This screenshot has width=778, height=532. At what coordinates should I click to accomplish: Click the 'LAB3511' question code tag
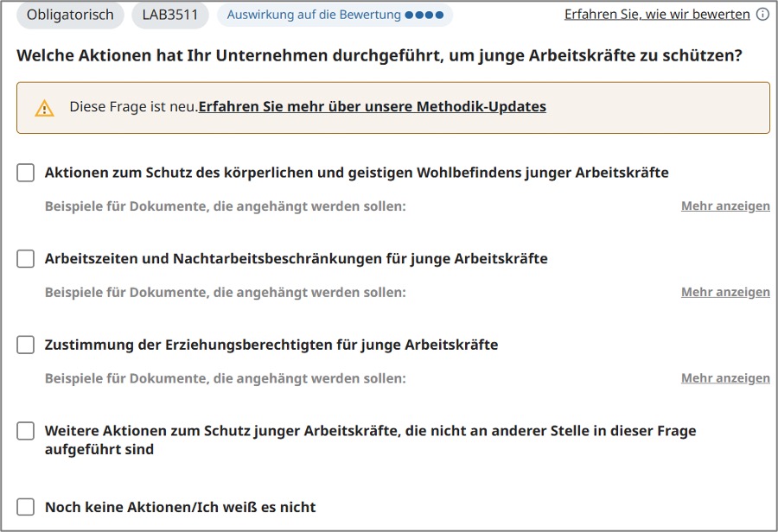tap(170, 15)
